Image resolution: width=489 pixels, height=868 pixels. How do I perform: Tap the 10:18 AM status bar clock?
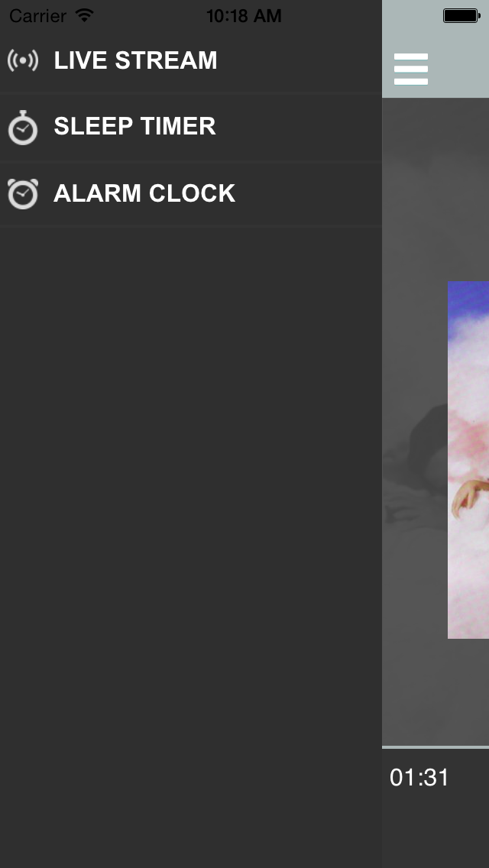(x=244, y=15)
